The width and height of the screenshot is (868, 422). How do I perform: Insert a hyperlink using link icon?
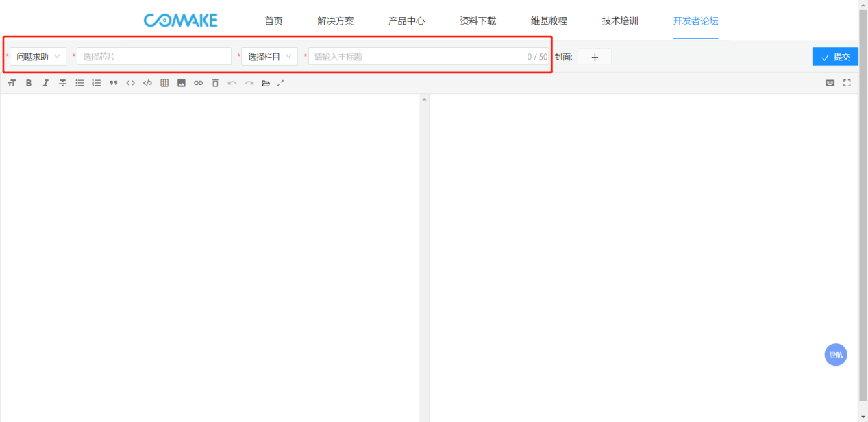(198, 83)
